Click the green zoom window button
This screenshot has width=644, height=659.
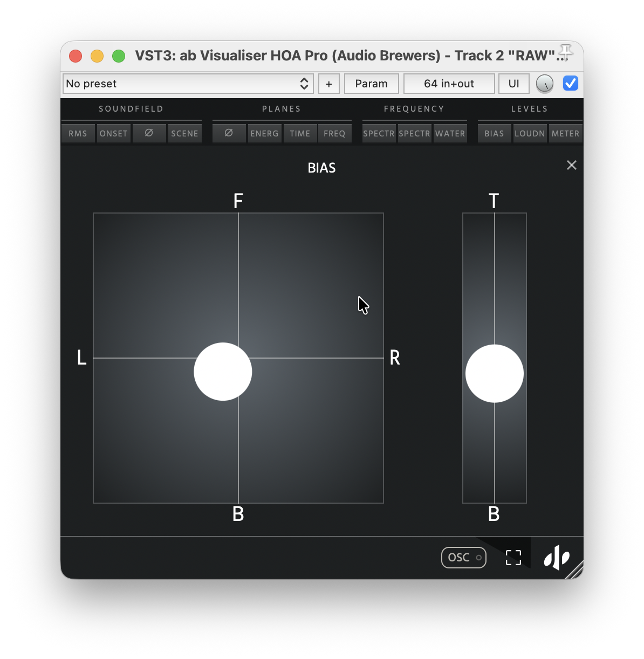[x=119, y=56]
